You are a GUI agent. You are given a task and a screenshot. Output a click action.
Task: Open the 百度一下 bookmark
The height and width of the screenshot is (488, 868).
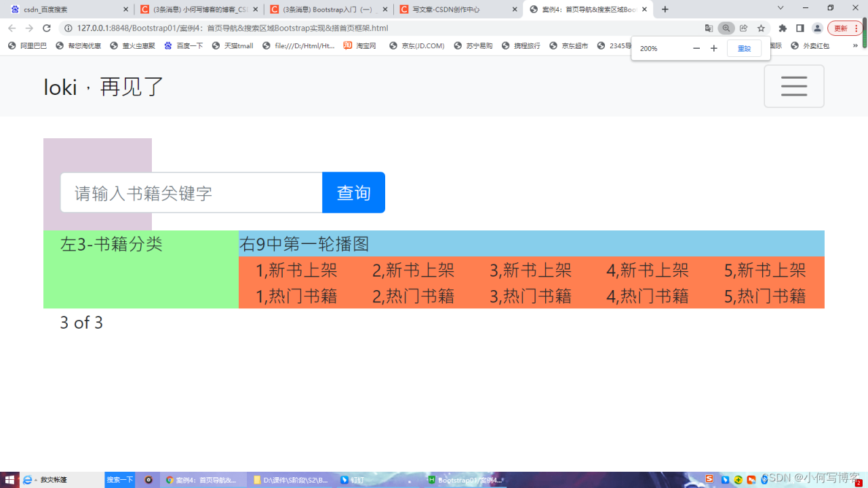click(183, 45)
